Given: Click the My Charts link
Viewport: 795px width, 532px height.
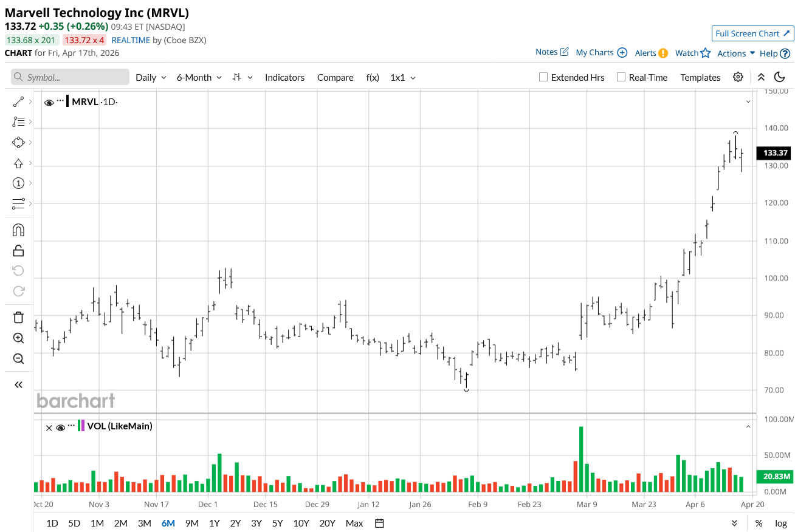Looking at the screenshot, I should click(594, 52).
